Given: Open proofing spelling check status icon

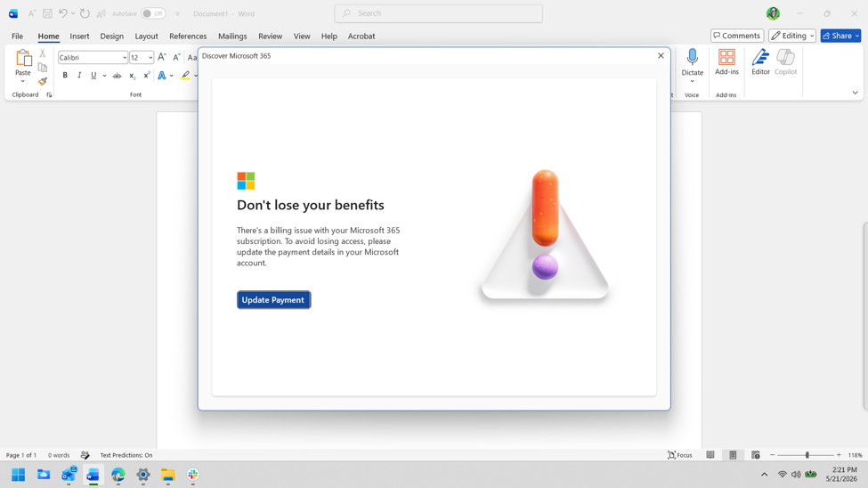Looking at the screenshot, I should click(x=85, y=455).
